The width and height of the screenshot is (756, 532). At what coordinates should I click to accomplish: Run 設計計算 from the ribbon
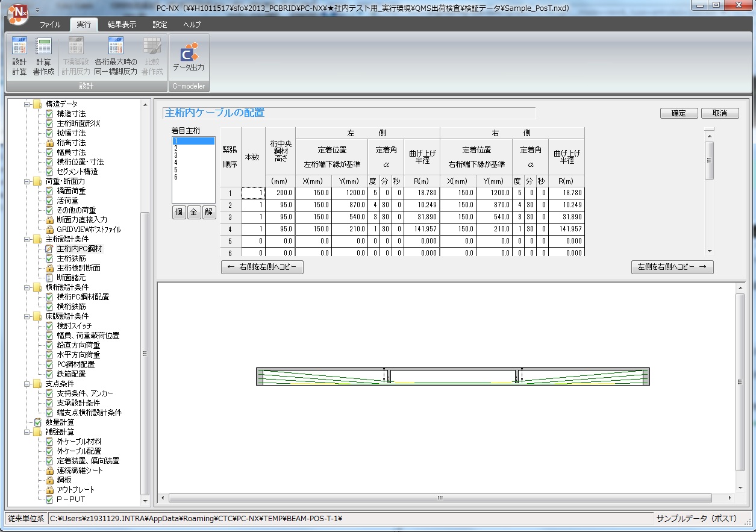(x=19, y=57)
